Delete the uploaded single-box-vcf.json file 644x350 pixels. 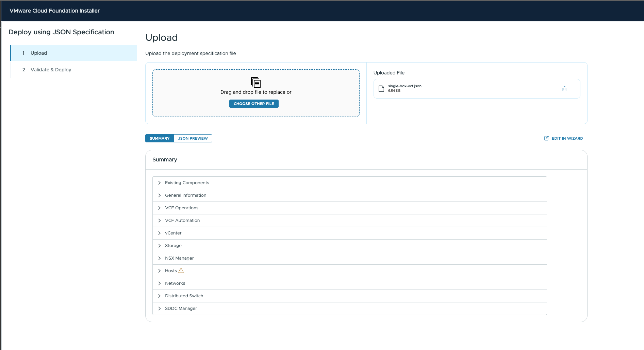(x=564, y=89)
